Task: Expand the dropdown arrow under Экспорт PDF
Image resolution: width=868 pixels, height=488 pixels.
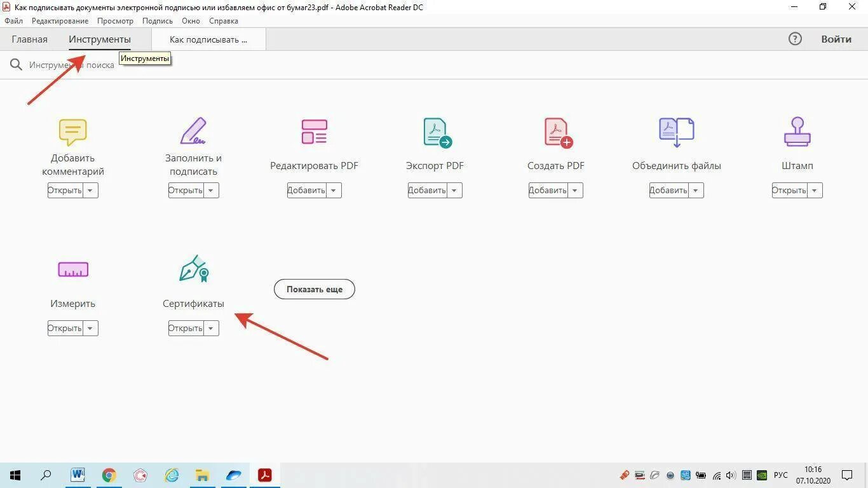Action: click(454, 190)
